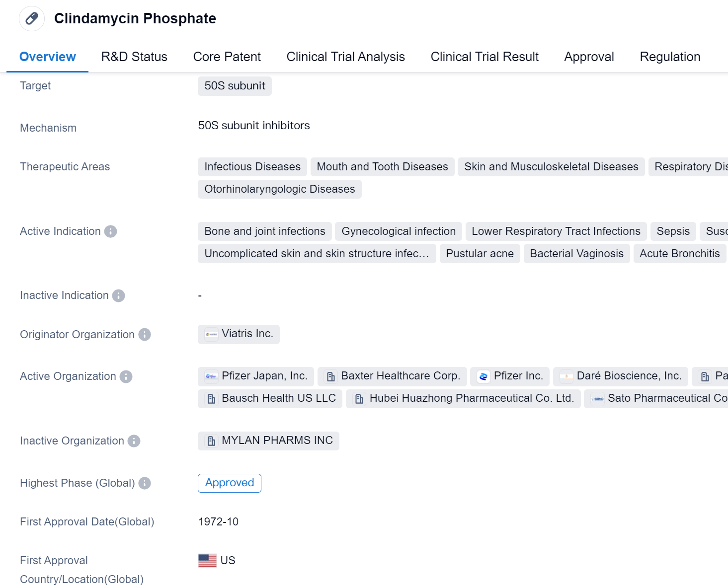Click info icon beside Active Organization
The image size is (728, 587).
(126, 376)
